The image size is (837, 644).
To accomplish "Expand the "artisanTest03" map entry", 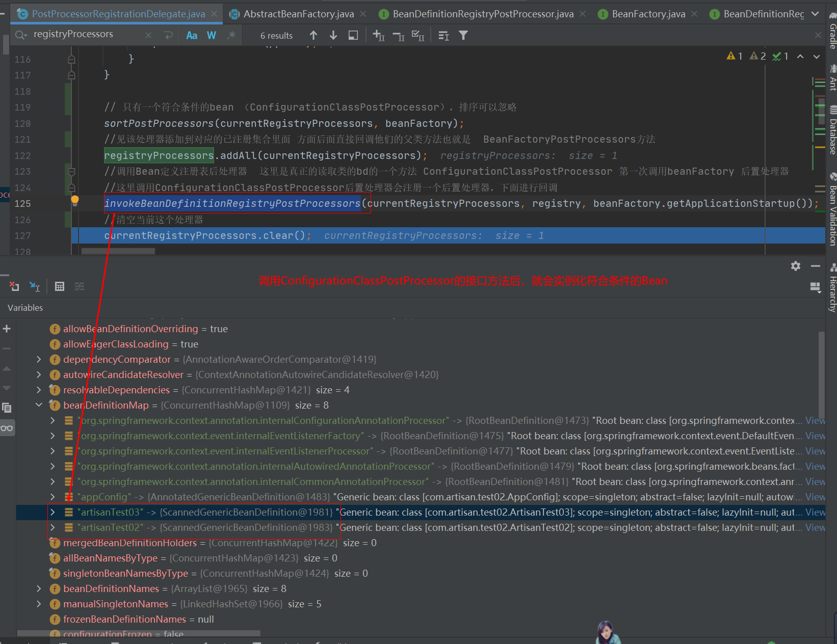I will [53, 512].
